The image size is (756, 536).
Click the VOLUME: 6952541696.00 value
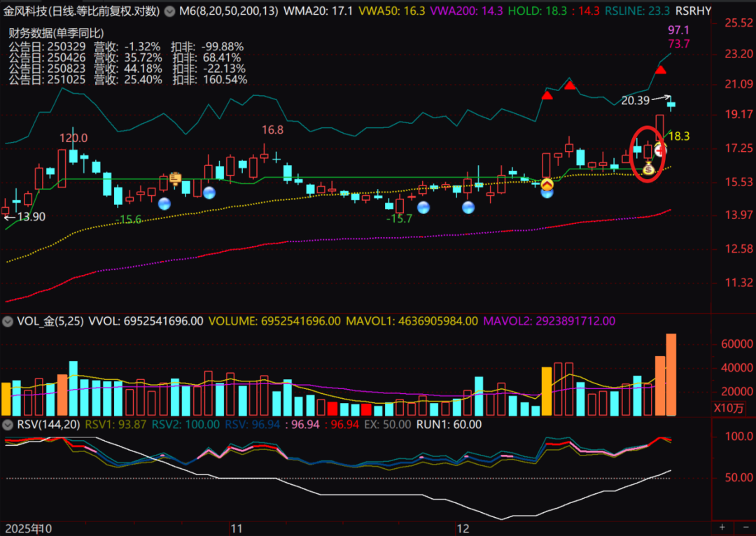274,321
